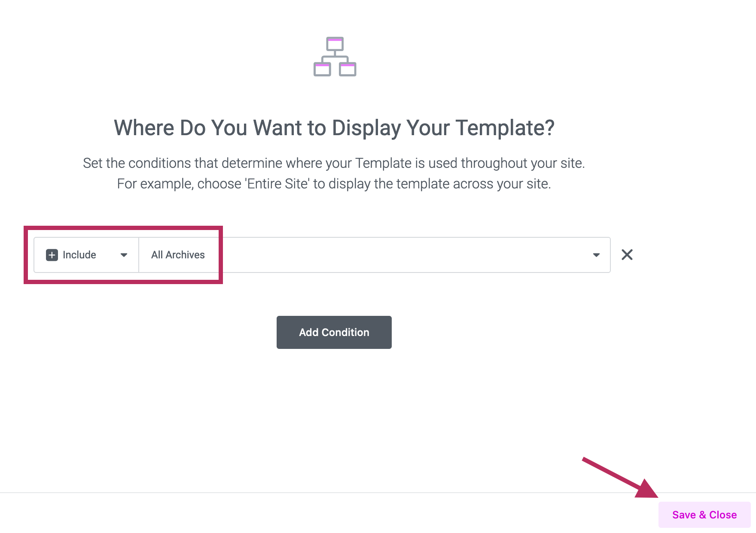Remove the All Archives condition with X
Image resolution: width=756 pixels, height=533 pixels.
click(627, 255)
